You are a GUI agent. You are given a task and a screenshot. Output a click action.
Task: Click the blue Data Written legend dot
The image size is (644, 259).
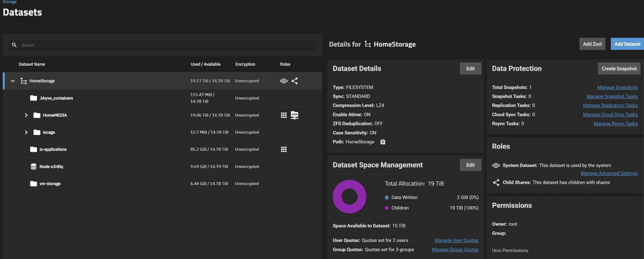pyautogui.click(x=387, y=198)
